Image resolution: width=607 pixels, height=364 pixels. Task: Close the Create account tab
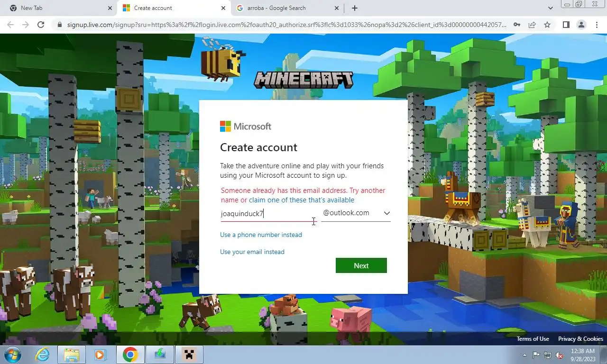point(223,8)
